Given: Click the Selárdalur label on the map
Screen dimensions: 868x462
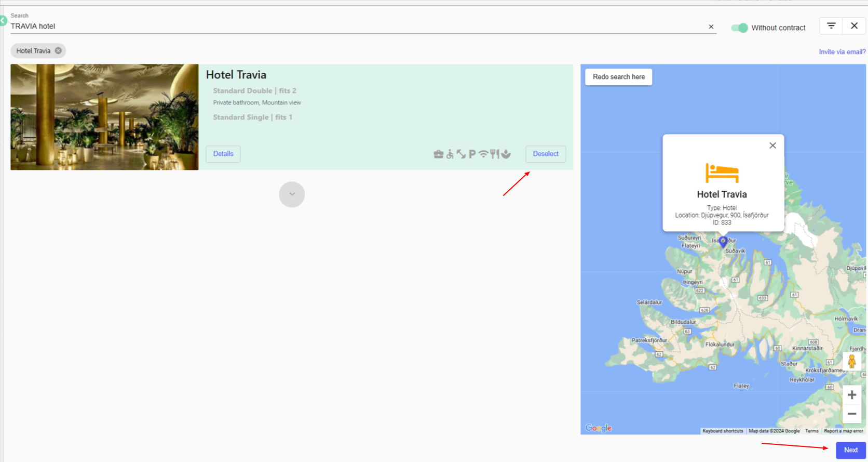Looking at the screenshot, I should (649, 302).
